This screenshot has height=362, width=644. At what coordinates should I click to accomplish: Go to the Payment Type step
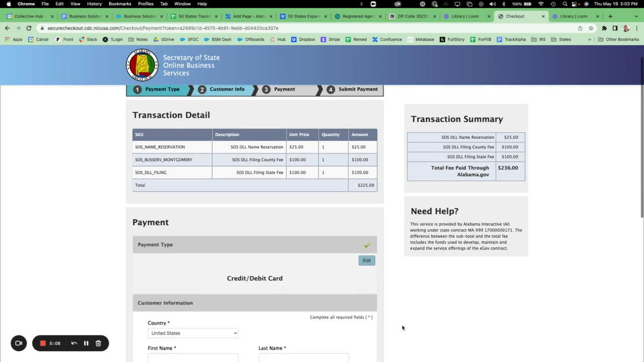[x=157, y=89]
